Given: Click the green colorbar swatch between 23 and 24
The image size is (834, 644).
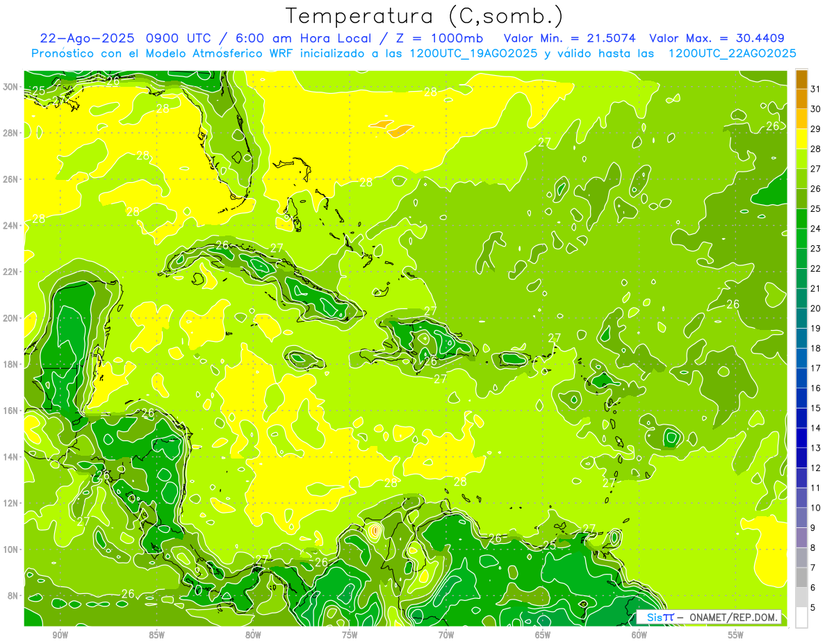Looking at the screenshot, I should click(801, 238).
